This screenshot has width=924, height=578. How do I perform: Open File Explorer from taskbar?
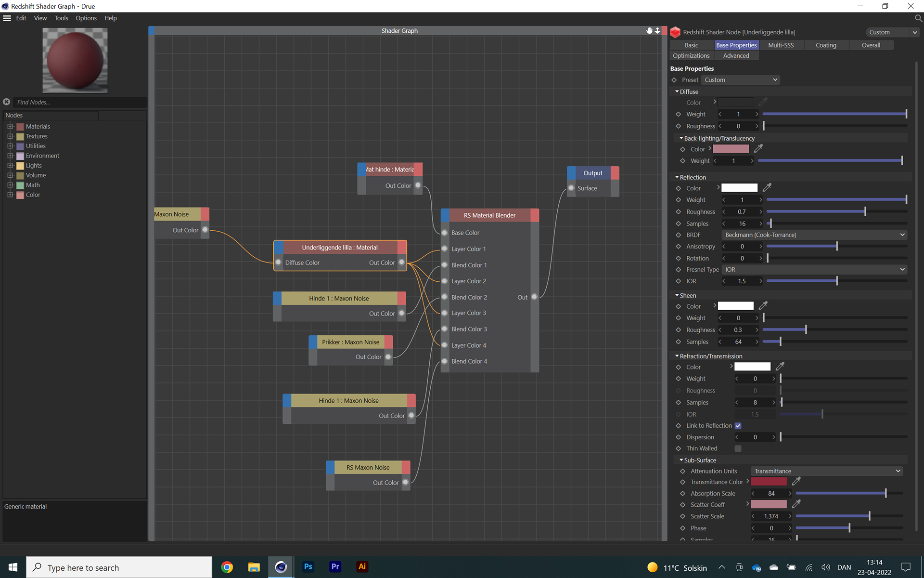[x=254, y=567]
